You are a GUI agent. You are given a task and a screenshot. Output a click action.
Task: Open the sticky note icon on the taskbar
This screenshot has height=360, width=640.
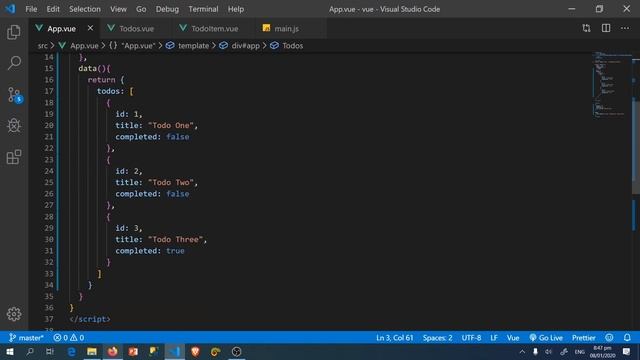(153, 351)
